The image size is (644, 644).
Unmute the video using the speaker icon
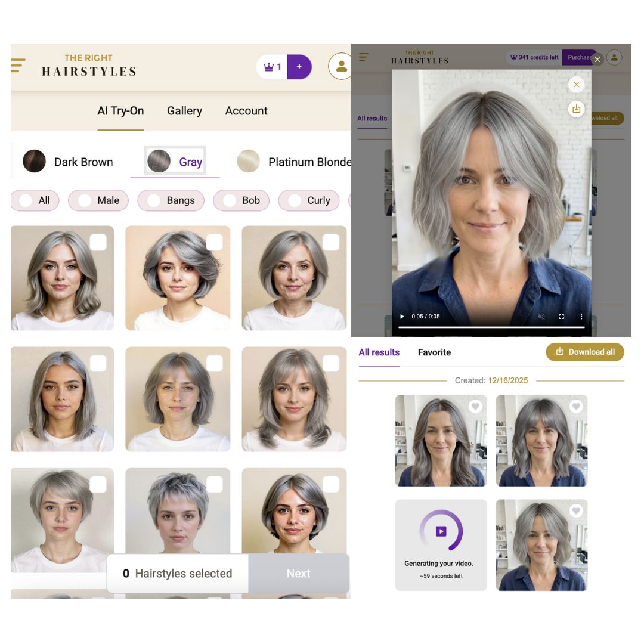click(x=541, y=316)
